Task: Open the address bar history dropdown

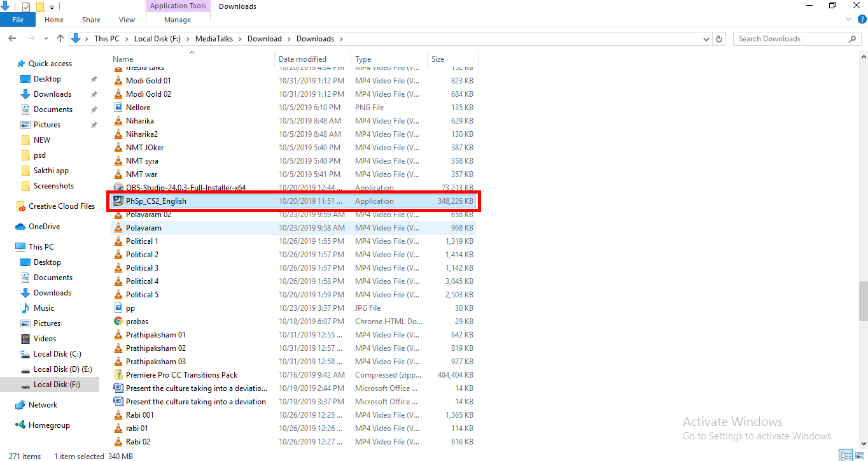Action: [705, 39]
